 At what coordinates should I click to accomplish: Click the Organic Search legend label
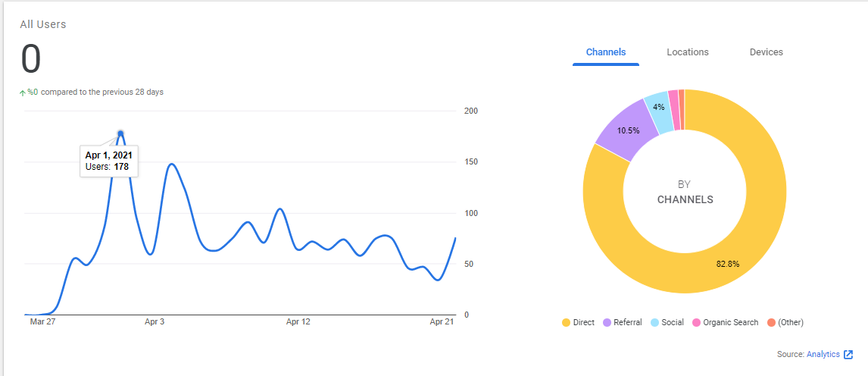(x=731, y=322)
